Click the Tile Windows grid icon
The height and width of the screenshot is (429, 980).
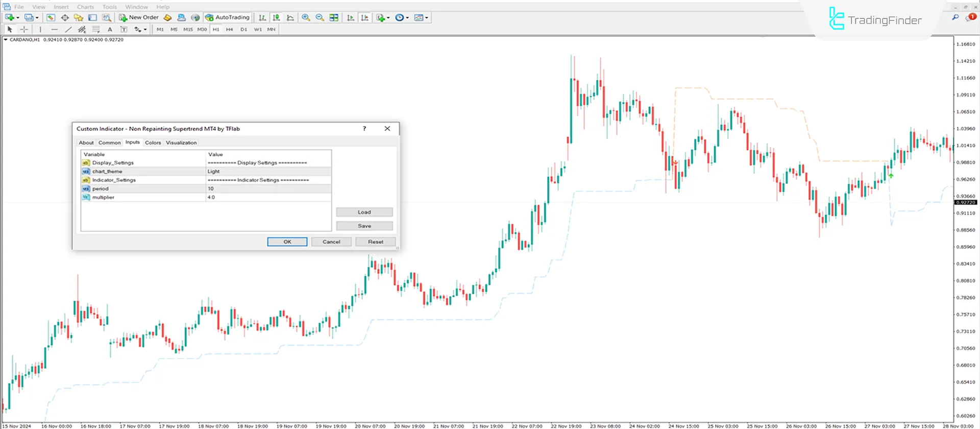(x=334, y=17)
